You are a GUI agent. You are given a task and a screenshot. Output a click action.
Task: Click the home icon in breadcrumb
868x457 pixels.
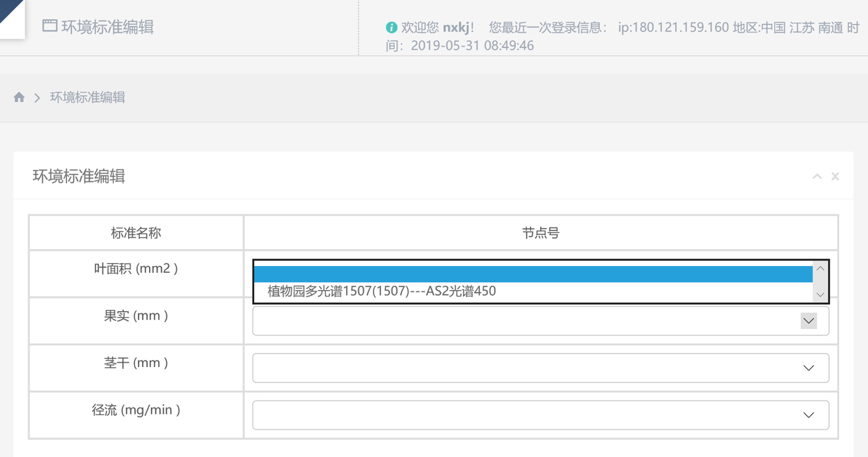coord(19,97)
